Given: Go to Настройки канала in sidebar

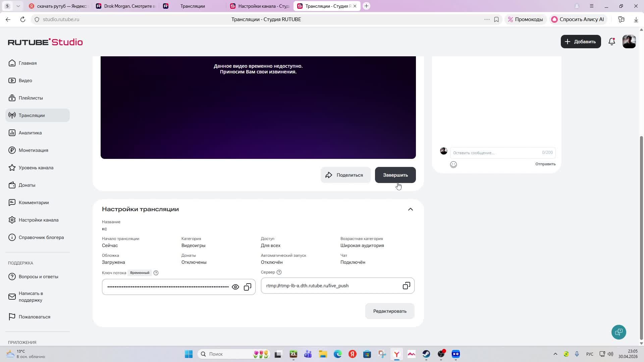Looking at the screenshot, I should (38, 220).
